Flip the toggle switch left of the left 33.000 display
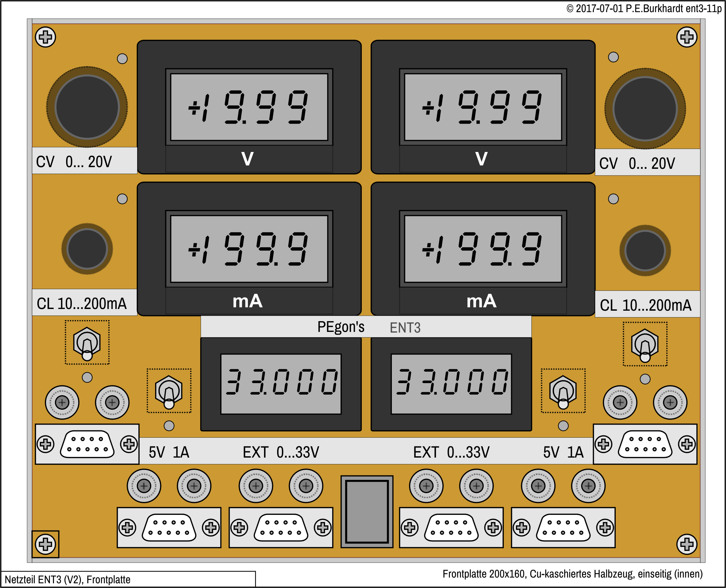This screenshot has width=726, height=588. click(169, 391)
